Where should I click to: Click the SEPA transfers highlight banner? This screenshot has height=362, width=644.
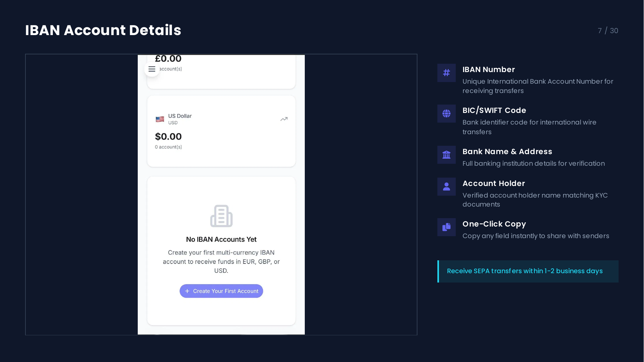click(528, 271)
